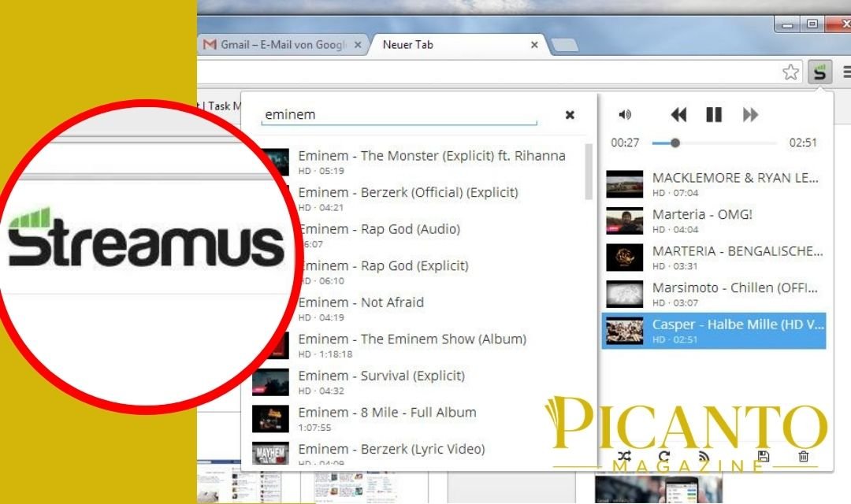Select Eminem - The Monster ft. Rihanna result

pos(418,161)
